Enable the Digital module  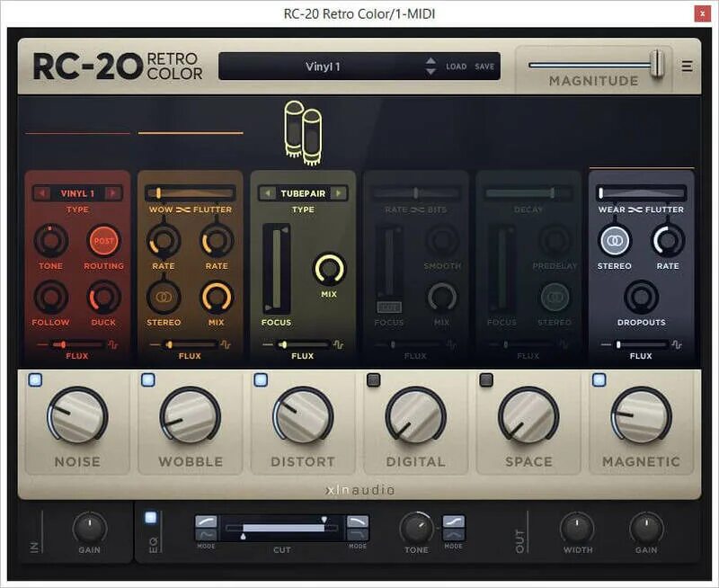pyautogui.click(x=374, y=379)
